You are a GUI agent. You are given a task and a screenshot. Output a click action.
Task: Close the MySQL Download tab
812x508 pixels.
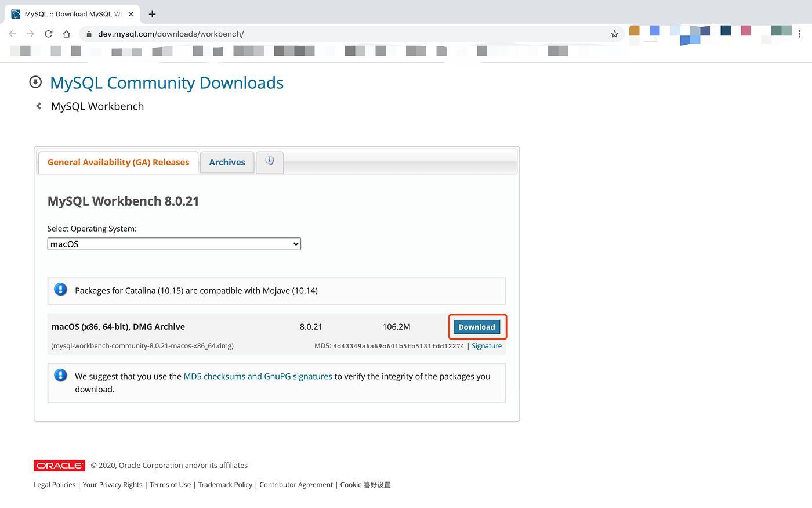click(x=131, y=14)
